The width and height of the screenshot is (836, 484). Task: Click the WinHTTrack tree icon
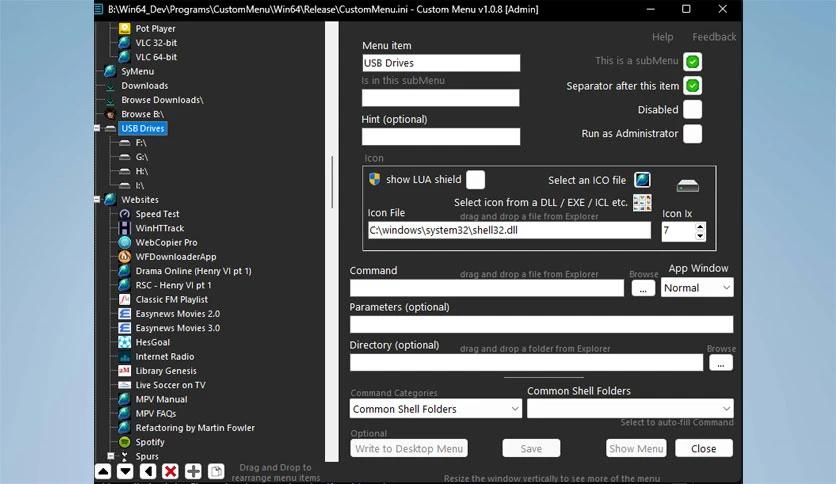124,228
